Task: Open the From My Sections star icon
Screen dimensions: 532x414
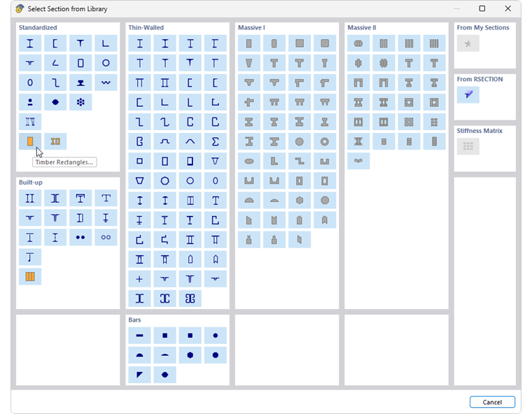Action: (x=468, y=43)
